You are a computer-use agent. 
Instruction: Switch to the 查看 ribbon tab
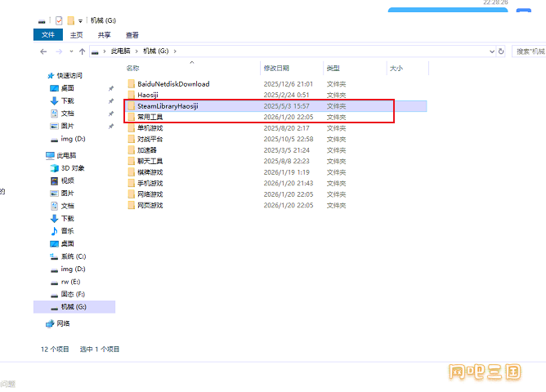(x=132, y=35)
